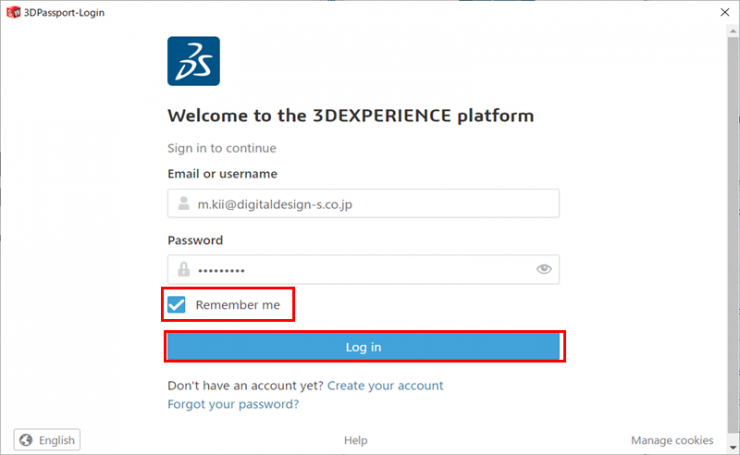740x455 pixels.
Task: Click the Email or username input field
Action: coord(363,203)
